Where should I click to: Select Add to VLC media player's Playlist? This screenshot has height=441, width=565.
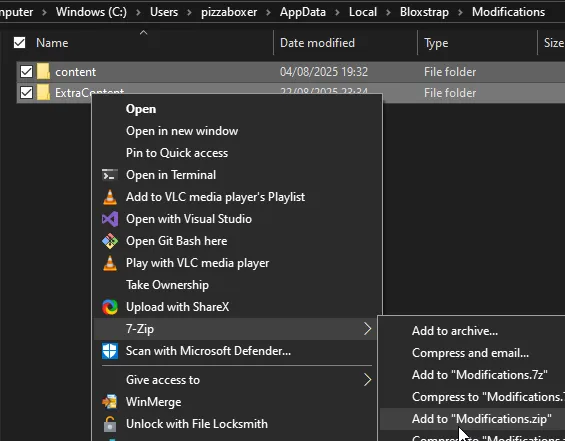tap(237, 197)
